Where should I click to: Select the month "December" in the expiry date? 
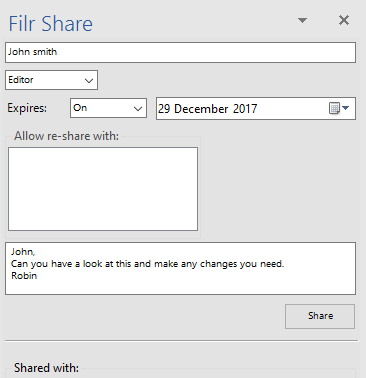click(201, 109)
